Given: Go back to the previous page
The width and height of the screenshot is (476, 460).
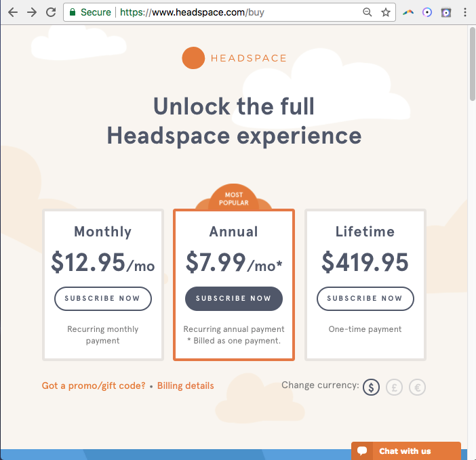Looking at the screenshot, I should (13, 12).
